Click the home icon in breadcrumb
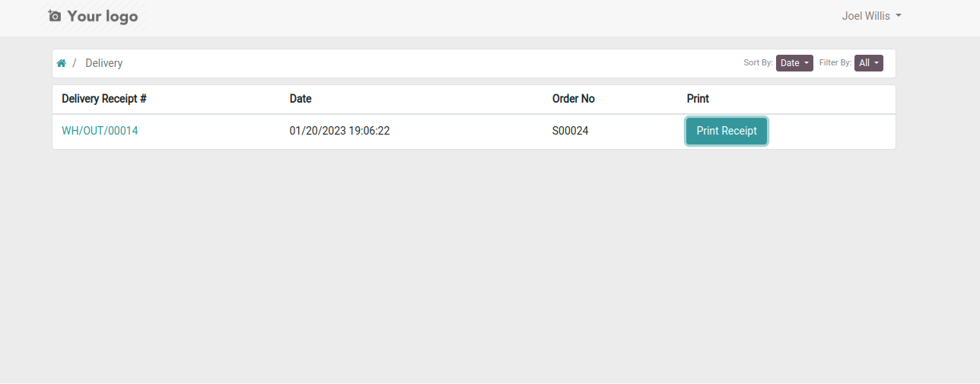 (x=62, y=63)
